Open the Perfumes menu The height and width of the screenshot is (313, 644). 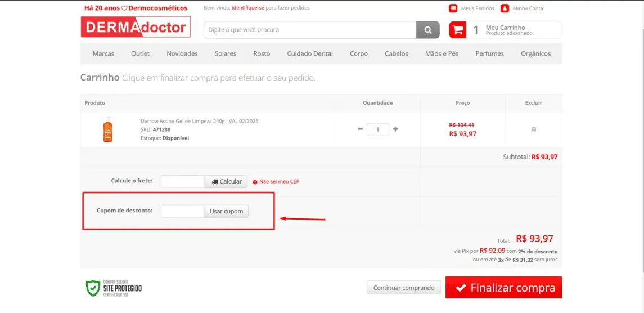click(x=489, y=53)
